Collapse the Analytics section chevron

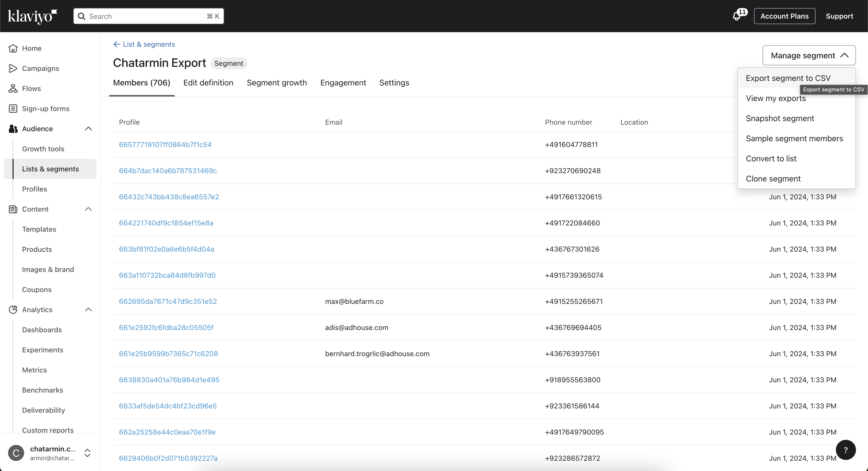(x=88, y=309)
